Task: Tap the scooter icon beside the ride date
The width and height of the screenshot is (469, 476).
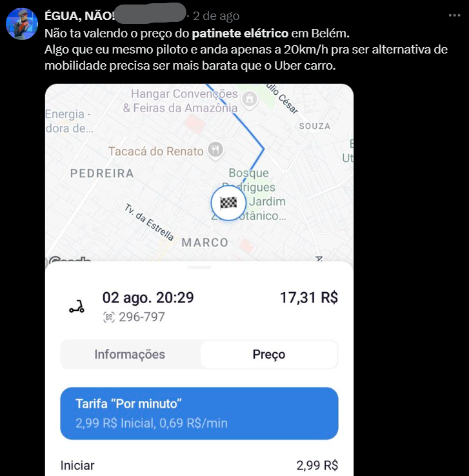Action: point(77,306)
